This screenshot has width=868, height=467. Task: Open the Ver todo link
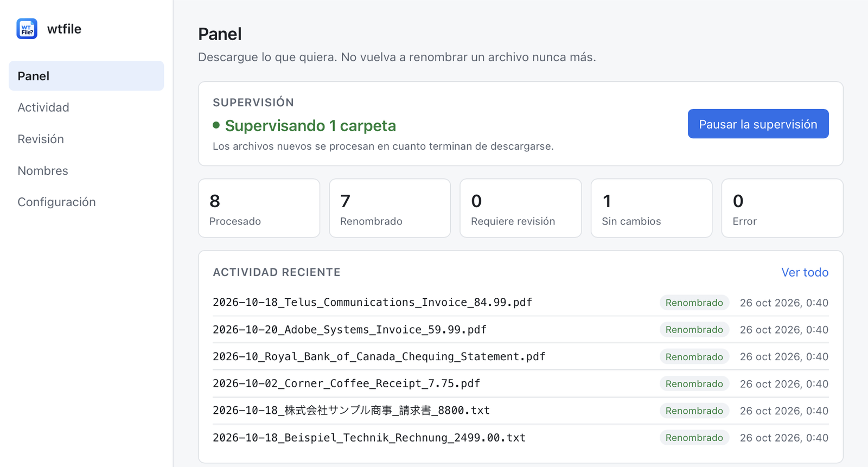point(805,272)
